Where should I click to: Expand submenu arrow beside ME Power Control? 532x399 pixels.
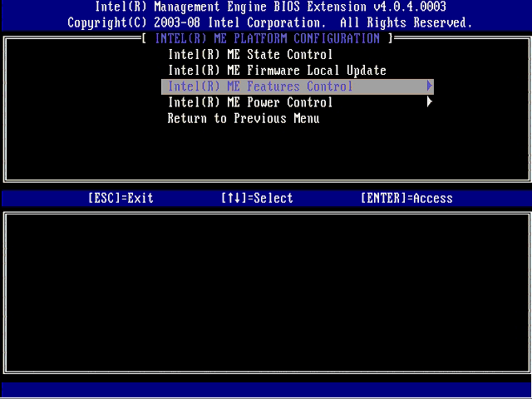(430, 102)
